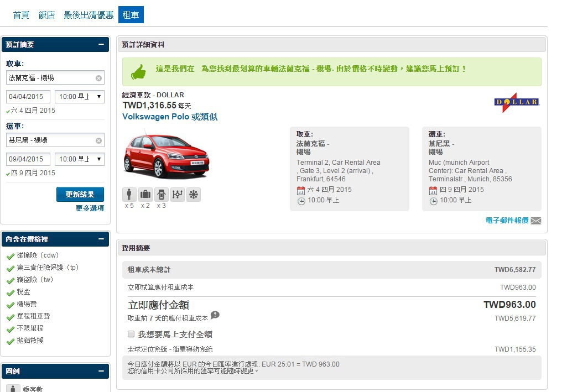The height and width of the screenshot is (392, 567).
Task: Click the help bubble beside 取車前 7 天的應付租車成本
Action: 215,315
